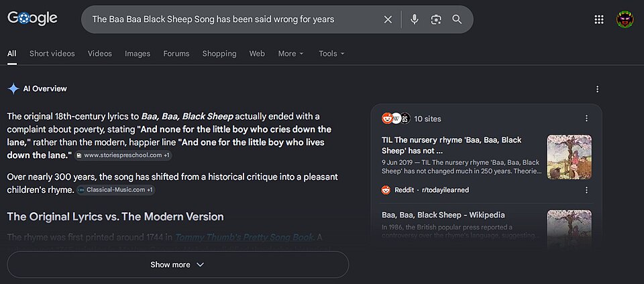The image size is (644, 284).
Task: Open Tommy Thumb's Pretty Song Book link
Action: click(244, 237)
